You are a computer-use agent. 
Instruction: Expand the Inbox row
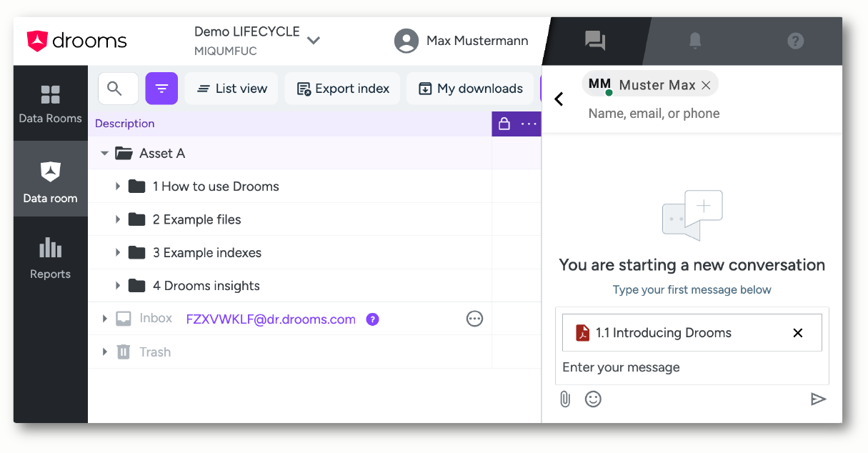coord(105,319)
